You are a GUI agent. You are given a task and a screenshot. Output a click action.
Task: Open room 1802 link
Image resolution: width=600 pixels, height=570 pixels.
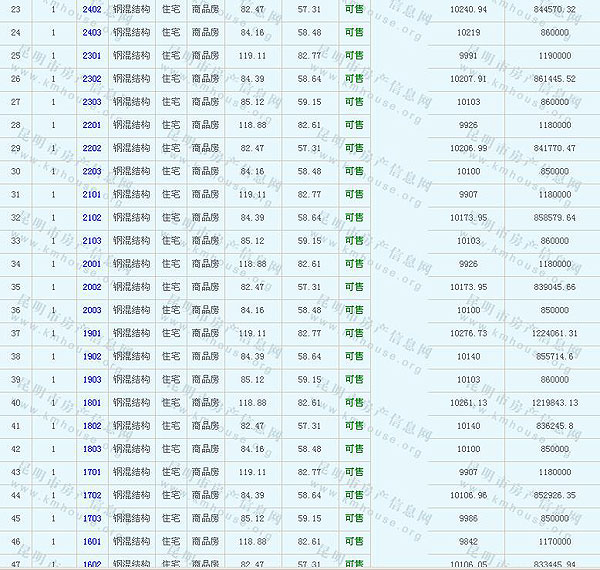pos(91,426)
